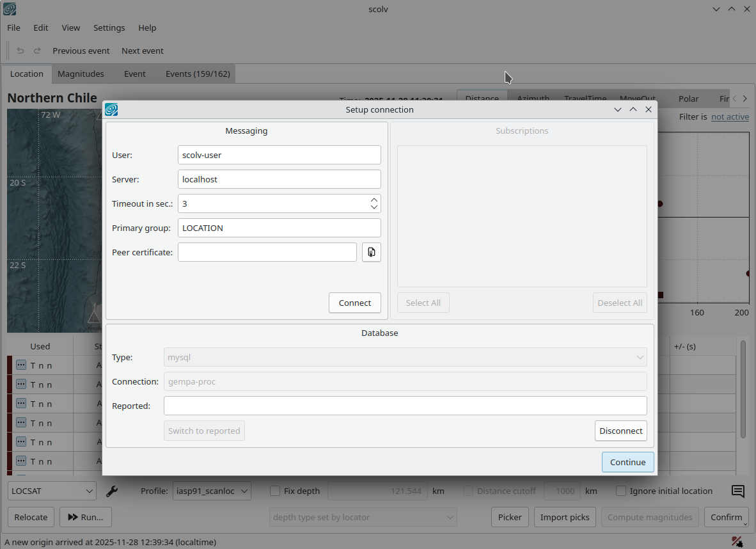Click Continue in Setup connection dialog
The width and height of the screenshot is (756, 549).
pos(627,462)
